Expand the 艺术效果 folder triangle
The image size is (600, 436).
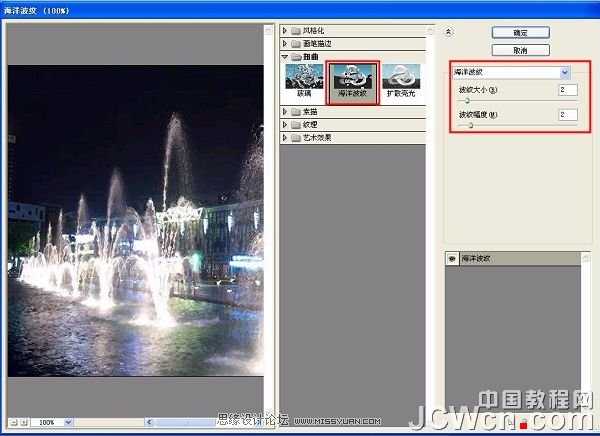[285, 137]
